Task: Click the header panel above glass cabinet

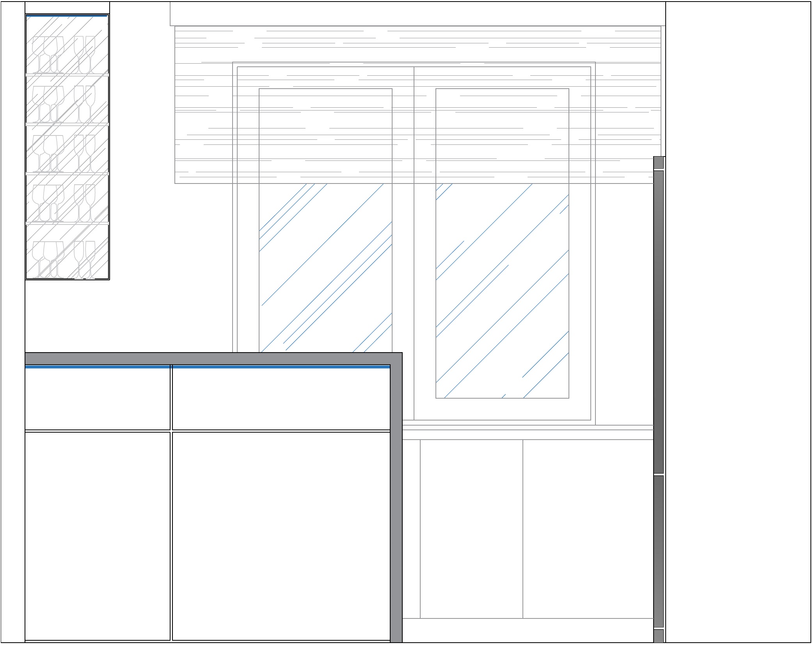Action: [x=67, y=8]
